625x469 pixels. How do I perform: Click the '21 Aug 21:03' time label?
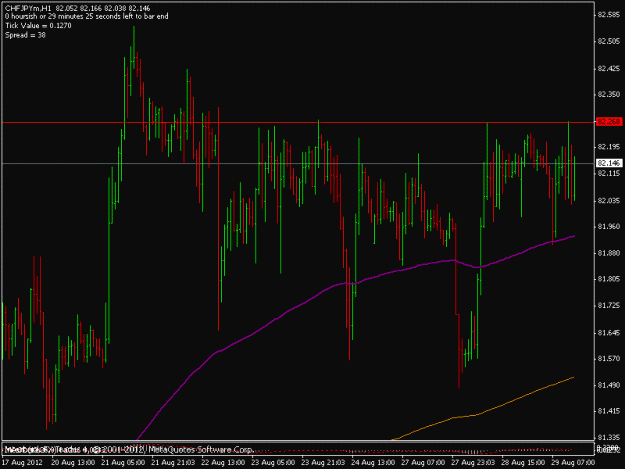point(173,463)
